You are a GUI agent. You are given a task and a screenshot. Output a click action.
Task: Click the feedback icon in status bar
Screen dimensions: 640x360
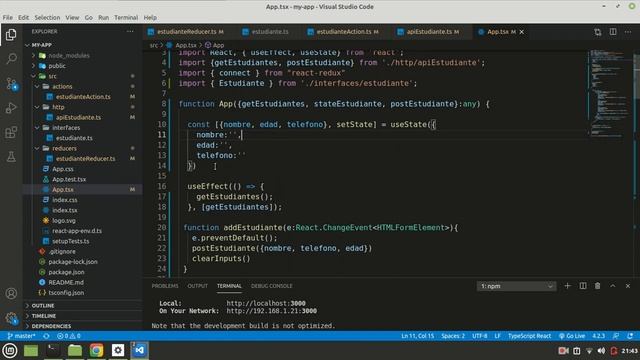[616, 336]
